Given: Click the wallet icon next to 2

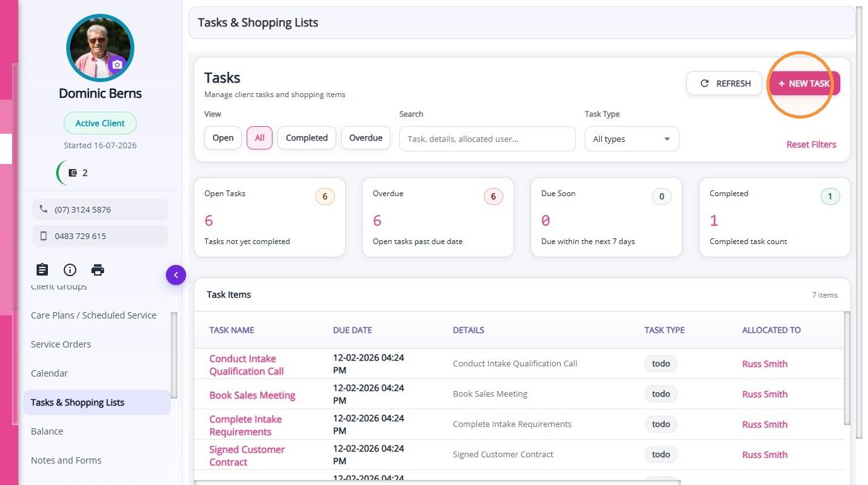Looking at the screenshot, I should [73, 173].
